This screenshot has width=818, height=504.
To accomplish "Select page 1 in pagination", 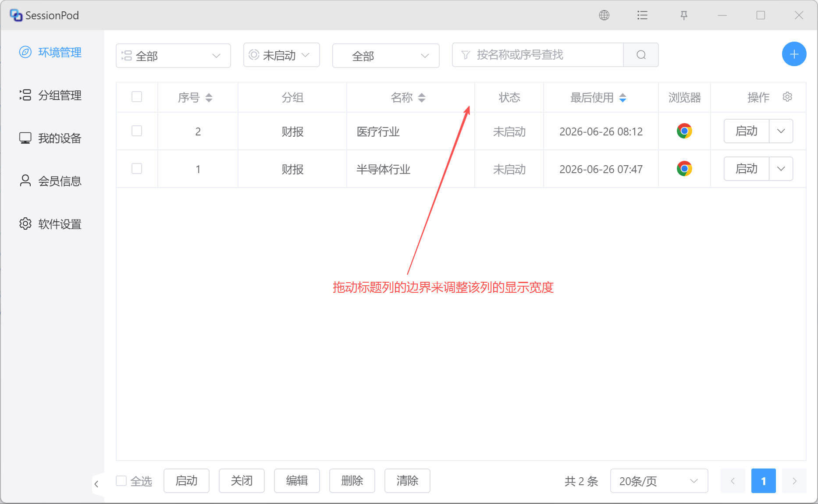I will [x=763, y=481].
